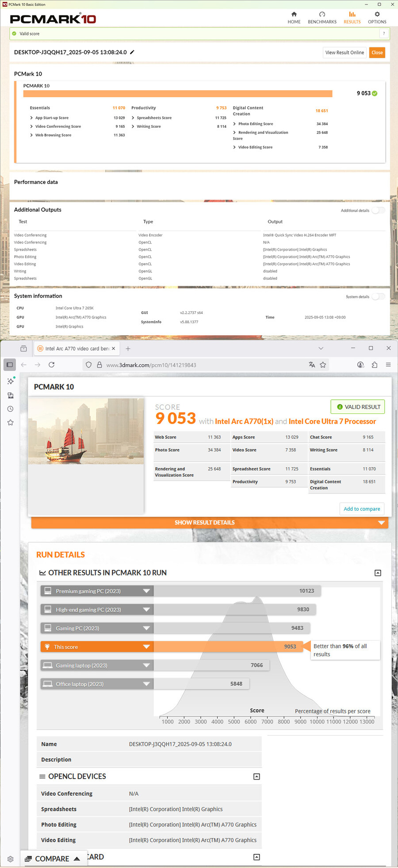The height and width of the screenshot is (868, 398).
Task: Click the 5848 Office laptop score bar
Action: click(x=201, y=684)
